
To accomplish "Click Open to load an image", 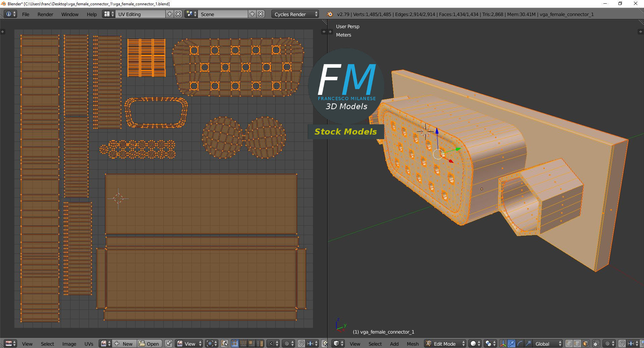I will (x=149, y=344).
